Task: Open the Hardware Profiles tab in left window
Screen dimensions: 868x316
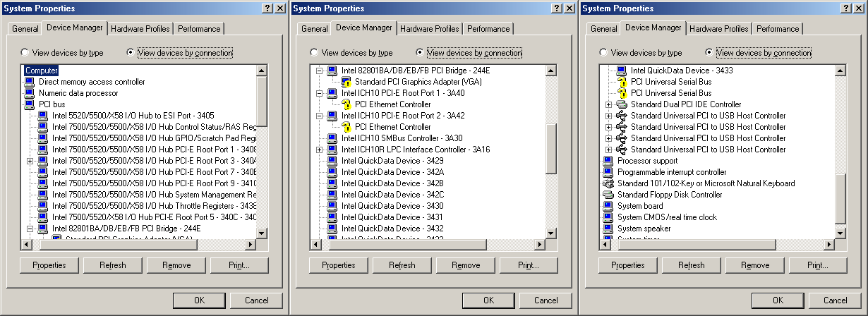Action: click(140, 29)
